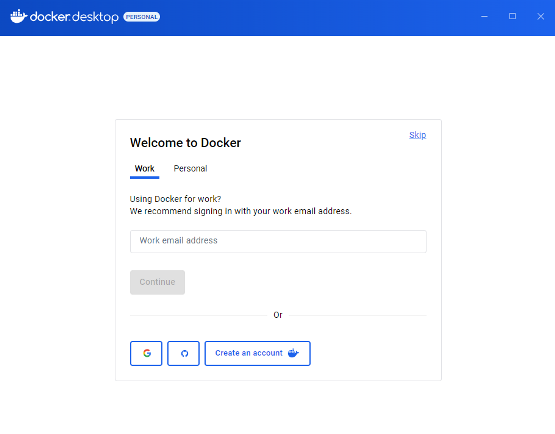Close the Docker Desktop window
Image resolution: width=555 pixels, height=434 pixels.
click(540, 16)
